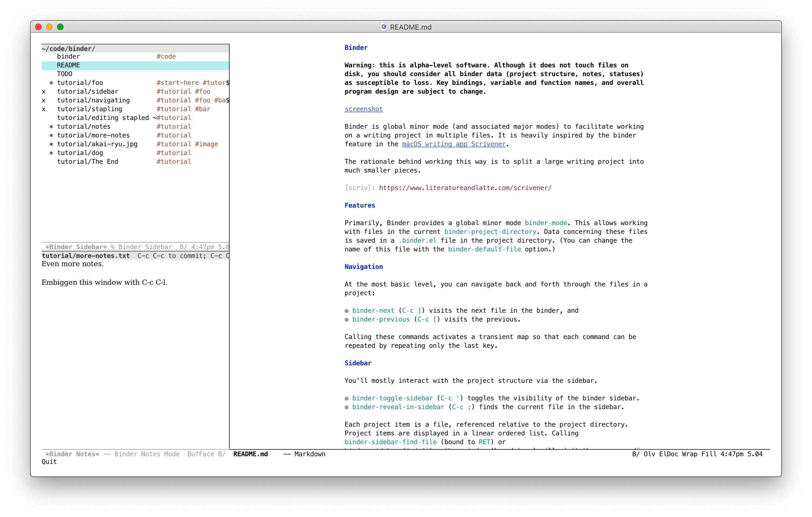Click the README.md file icon in title bar

point(384,27)
